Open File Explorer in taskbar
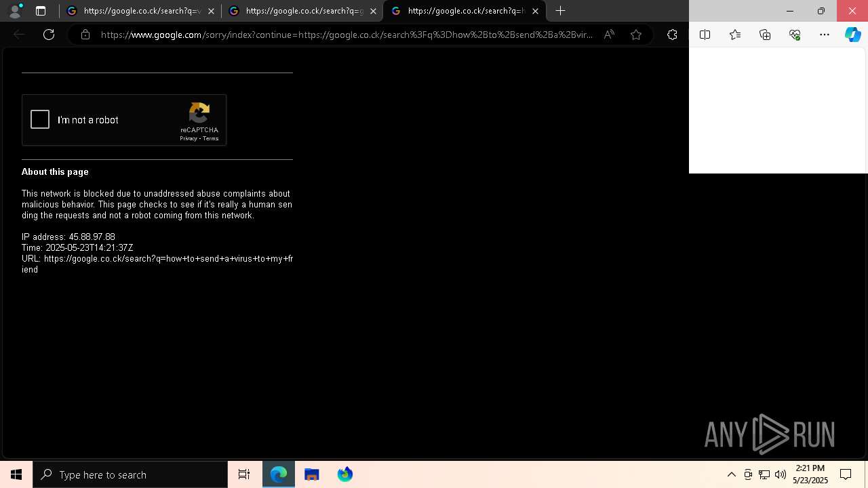The image size is (868, 488). click(x=312, y=474)
